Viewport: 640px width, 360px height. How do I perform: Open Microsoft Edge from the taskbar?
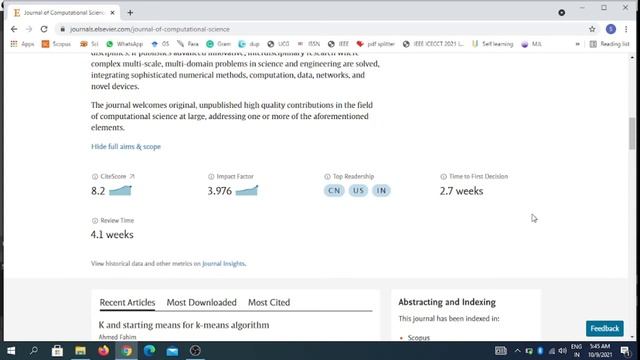click(149, 351)
